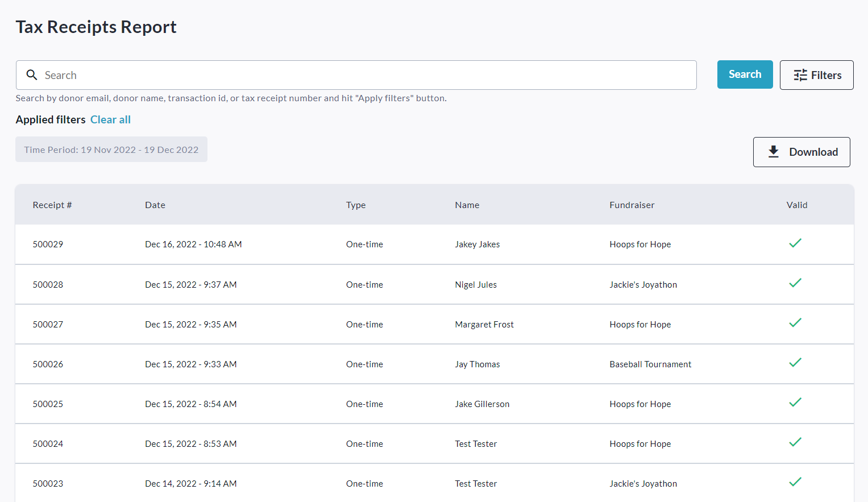Click the Fundraiser column header
The height and width of the screenshot is (502, 868).
632,205
